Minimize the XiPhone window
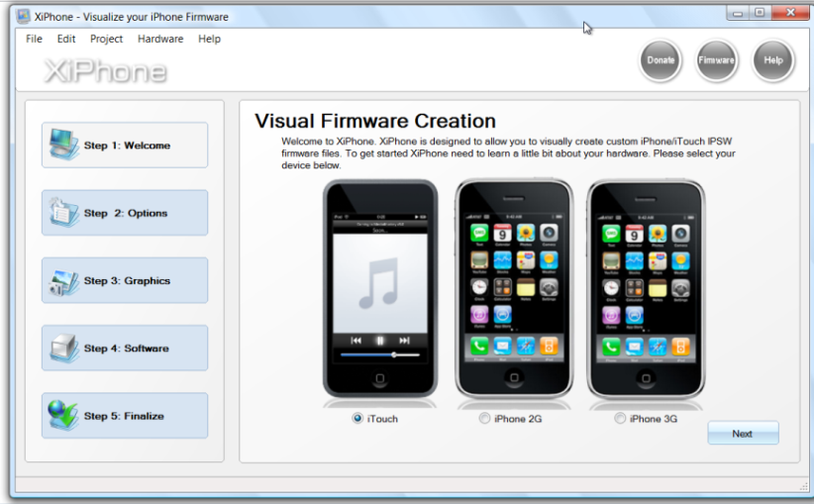Screen dimensions: 814x504 (738, 13)
